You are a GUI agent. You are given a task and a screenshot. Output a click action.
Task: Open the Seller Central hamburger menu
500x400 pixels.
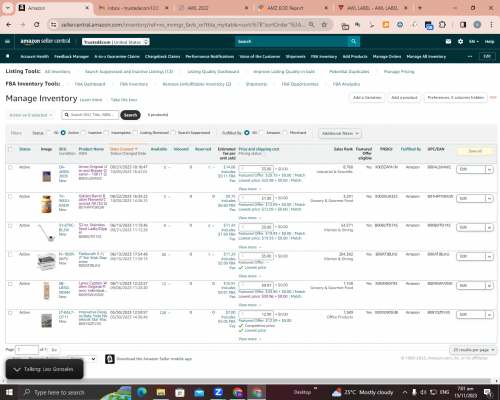pos(7,41)
